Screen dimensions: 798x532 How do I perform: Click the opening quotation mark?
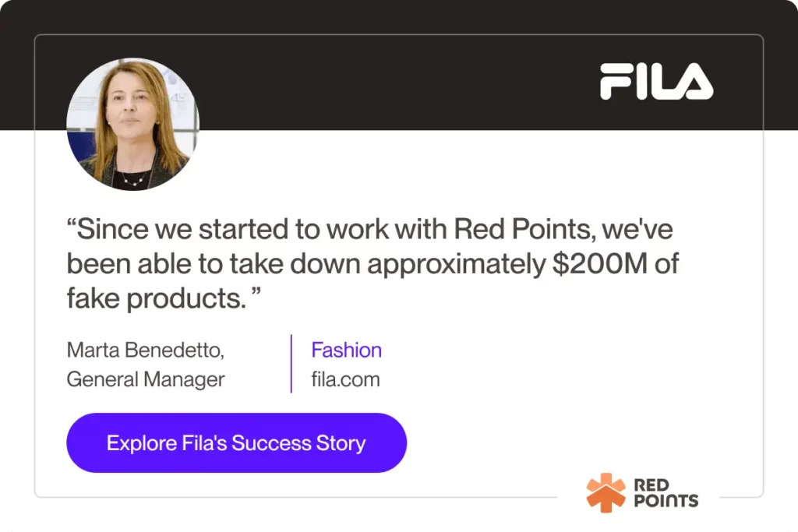point(71,222)
